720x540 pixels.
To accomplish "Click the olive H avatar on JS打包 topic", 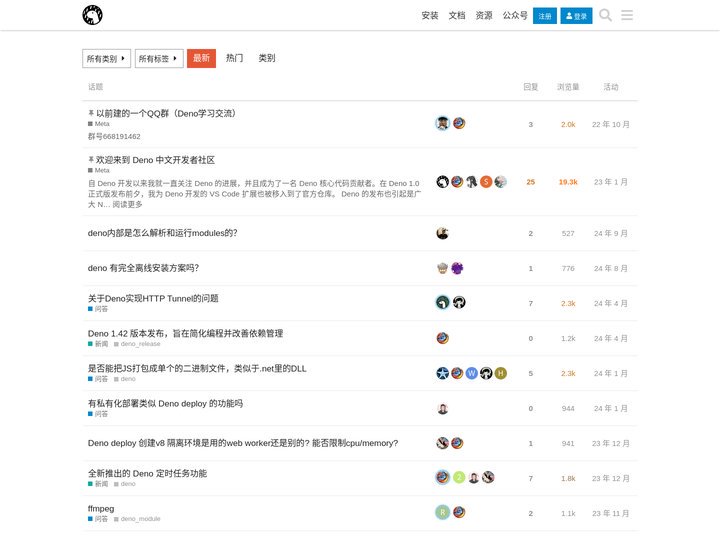I will tap(501, 373).
